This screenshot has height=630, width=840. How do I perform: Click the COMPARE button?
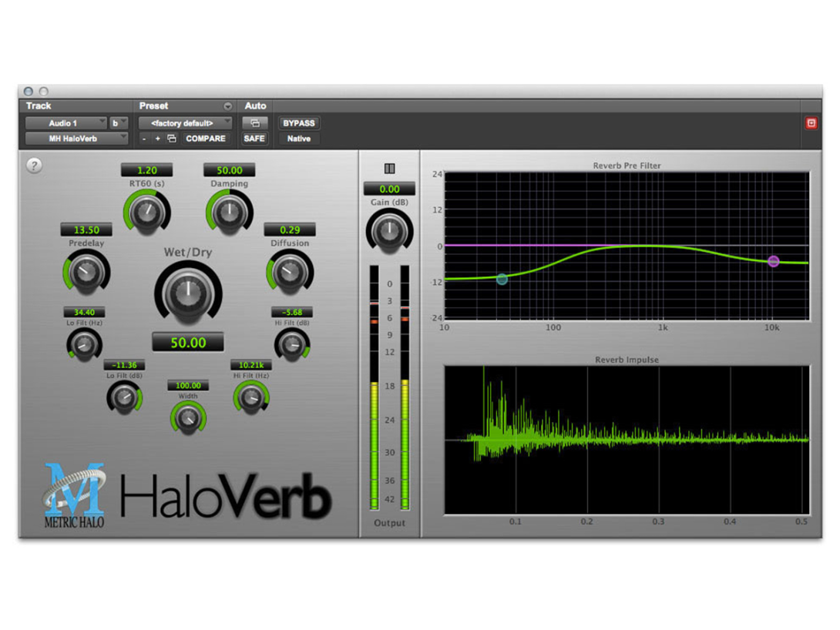pyautogui.click(x=206, y=139)
